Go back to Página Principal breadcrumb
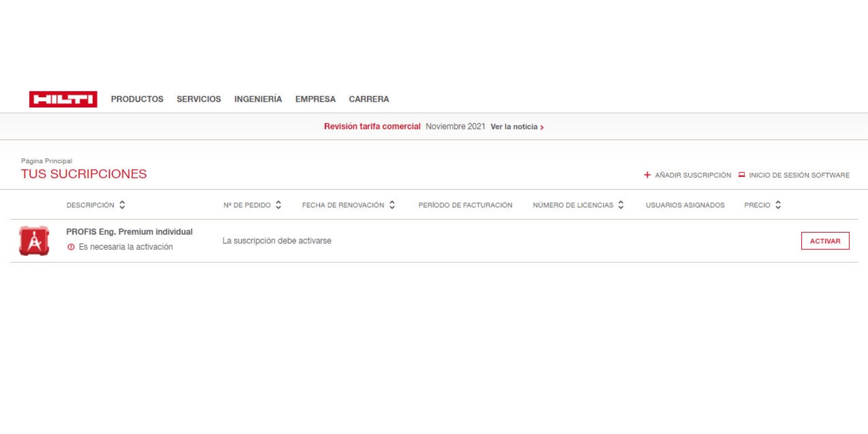This screenshot has height=434, width=868. [x=47, y=161]
